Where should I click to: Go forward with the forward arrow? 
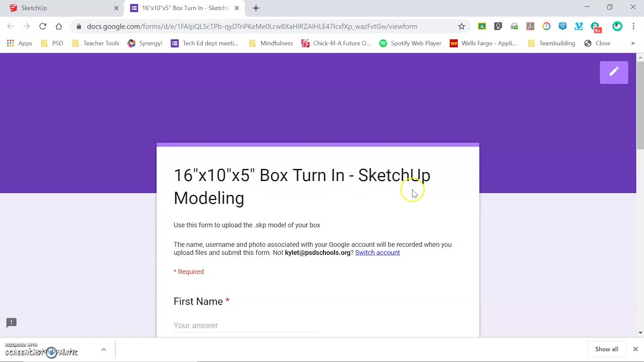tap(27, 26)
